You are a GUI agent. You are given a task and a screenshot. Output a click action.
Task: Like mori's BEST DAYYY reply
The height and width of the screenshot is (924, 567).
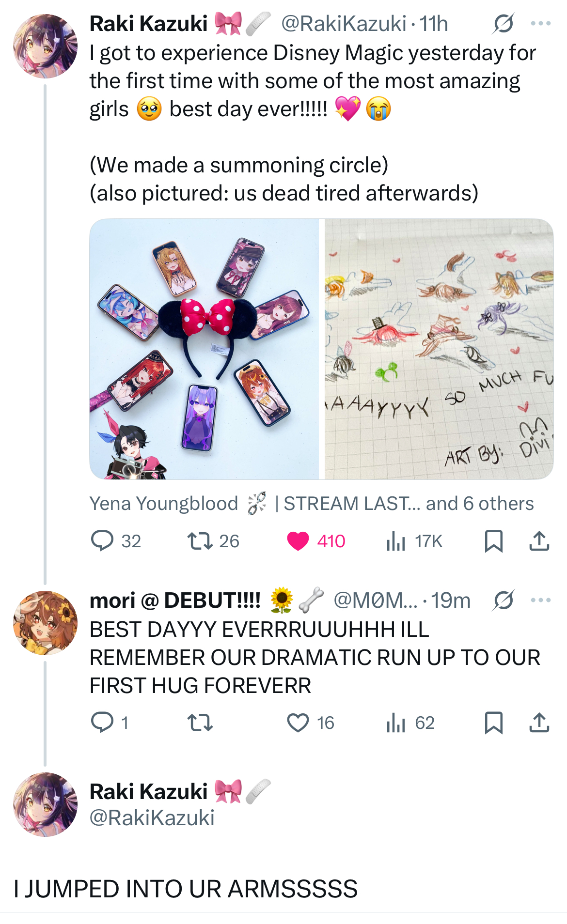pos(298,723)
